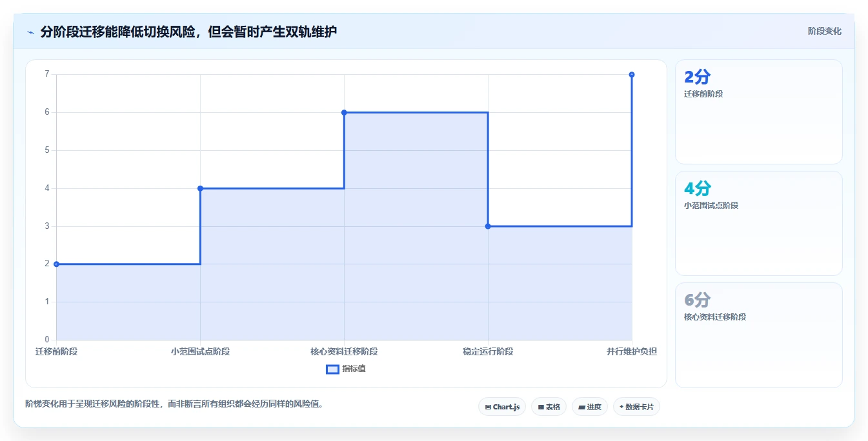Click the x-axis label 并行维护负担
This screenshot has width=868, height=441.
pyautogui.click(x=632, y=351)
